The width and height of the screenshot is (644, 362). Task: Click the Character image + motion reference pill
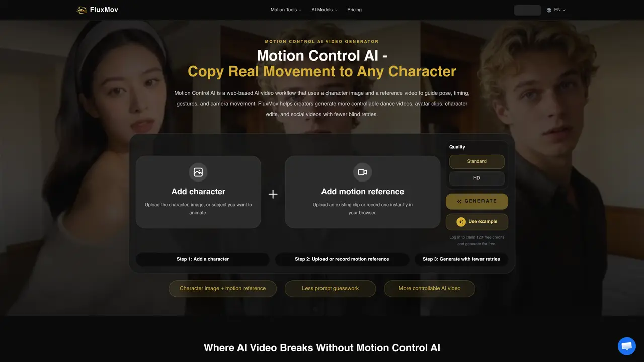pyautogui.click(x=222, y=289)
